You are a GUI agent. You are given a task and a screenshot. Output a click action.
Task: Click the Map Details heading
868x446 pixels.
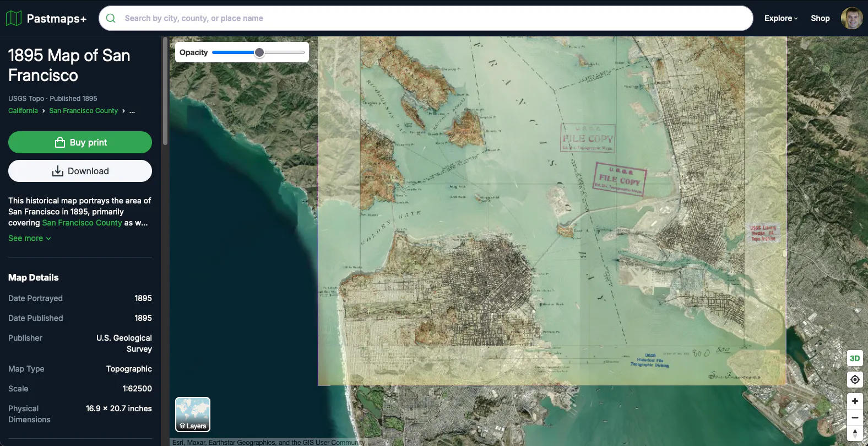tap(34, 277)
